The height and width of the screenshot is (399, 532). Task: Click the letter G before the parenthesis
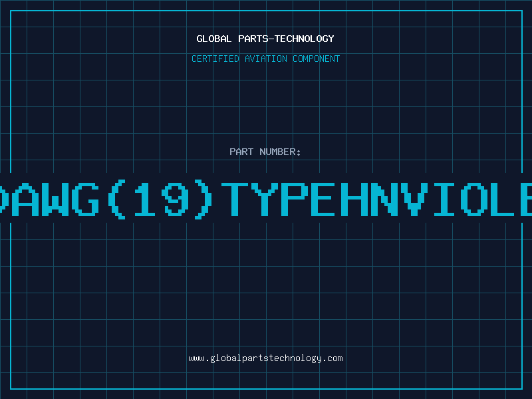click(85, 199)
